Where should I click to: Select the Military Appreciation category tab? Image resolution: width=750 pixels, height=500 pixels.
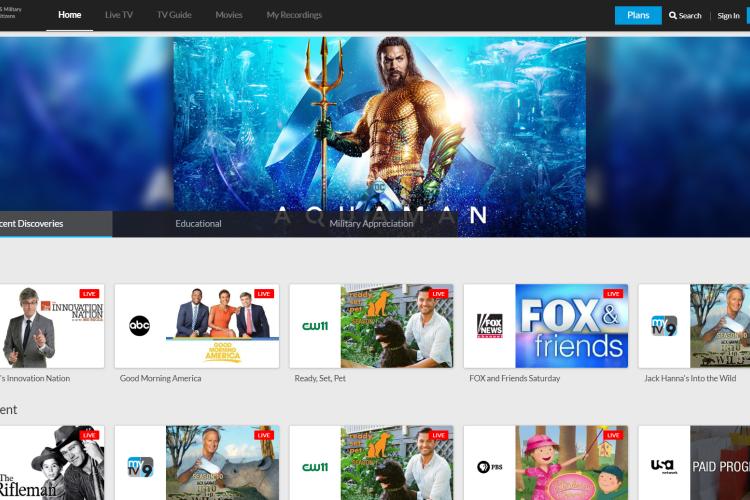point(371,223)
